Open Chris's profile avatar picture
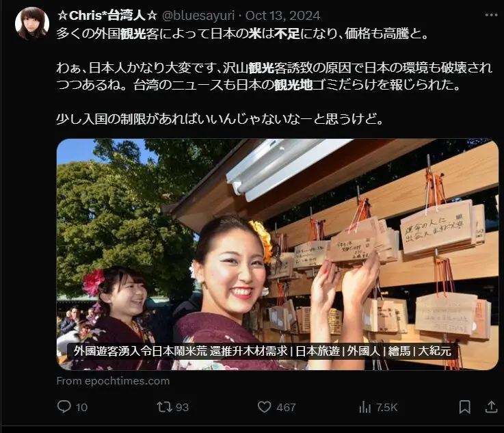Viewport: 504px width, 433px height. 32,23
